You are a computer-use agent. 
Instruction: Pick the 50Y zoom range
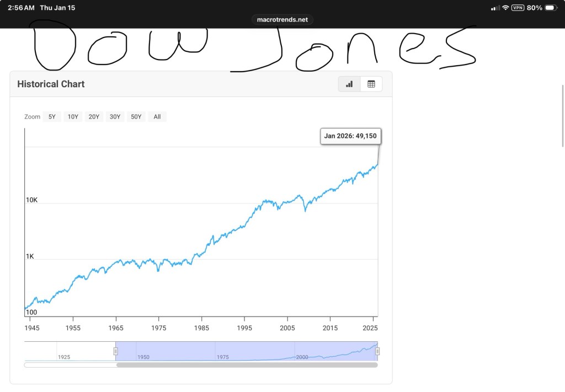tap(136, 117)
